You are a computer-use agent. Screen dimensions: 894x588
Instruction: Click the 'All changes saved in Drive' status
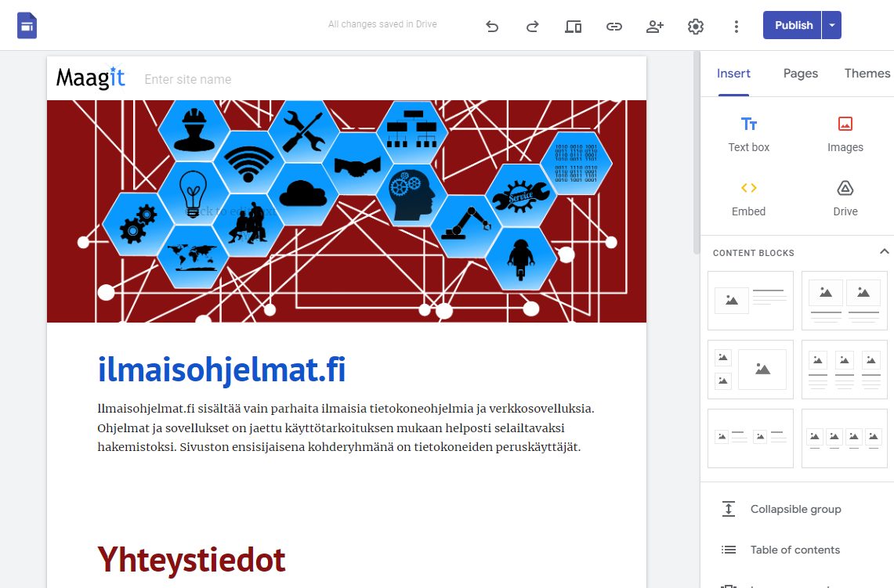[x=382, y=24]
